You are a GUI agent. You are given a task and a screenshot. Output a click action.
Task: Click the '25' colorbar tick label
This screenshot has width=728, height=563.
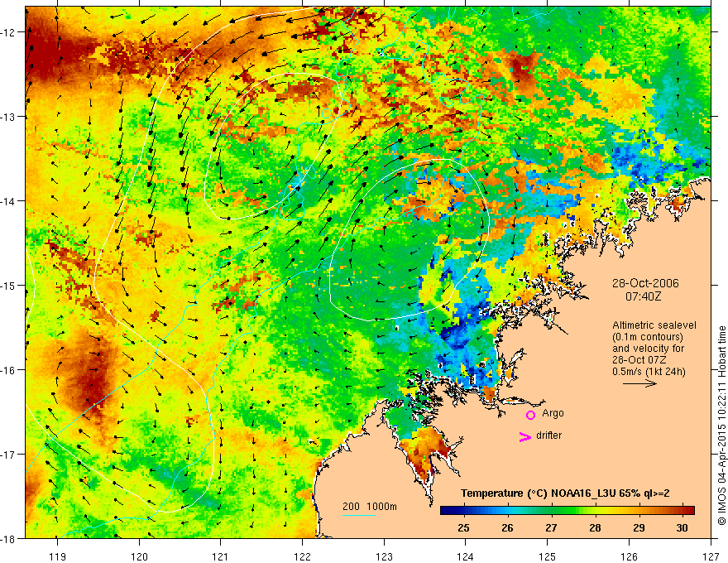(463, 528)
